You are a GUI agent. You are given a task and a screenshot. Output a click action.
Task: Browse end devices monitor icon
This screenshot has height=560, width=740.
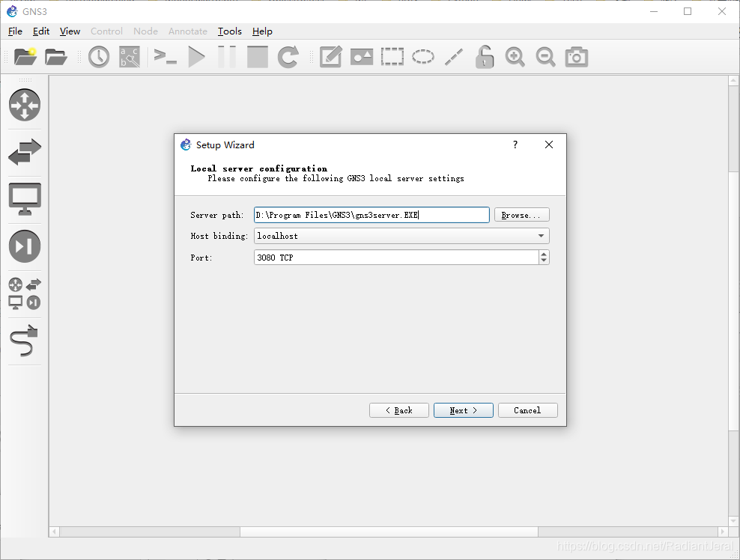click(x=25, y=199)
